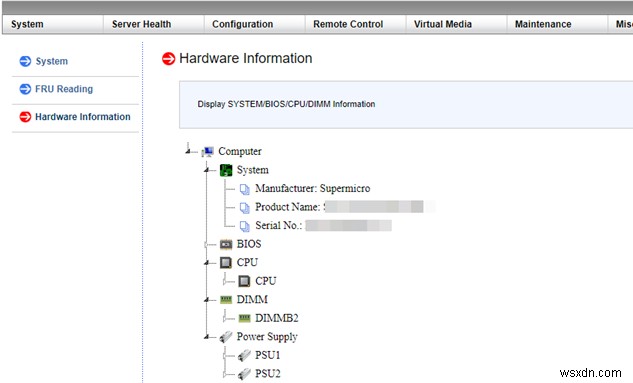Open the FRU Reading sidebar link

[64, 89]
